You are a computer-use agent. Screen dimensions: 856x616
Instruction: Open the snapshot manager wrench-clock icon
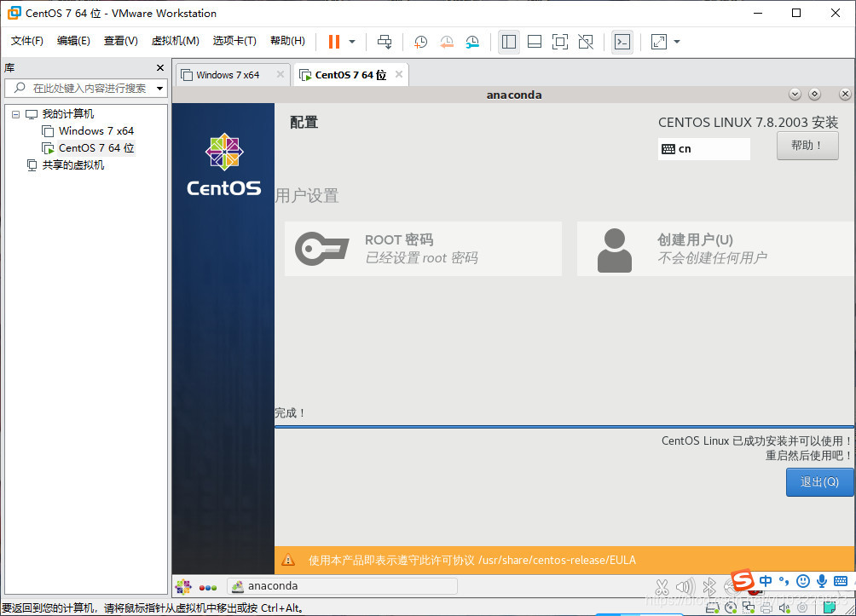click(472, 42)
